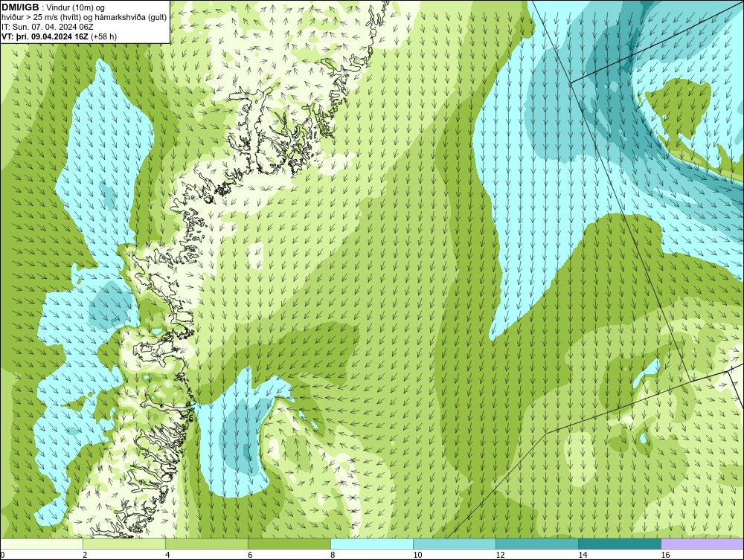Viewport: 744px width, 560px height.
Task: Click the 14–16 m/s dark teal scale swatch
Action: click(x=620, y=544)
